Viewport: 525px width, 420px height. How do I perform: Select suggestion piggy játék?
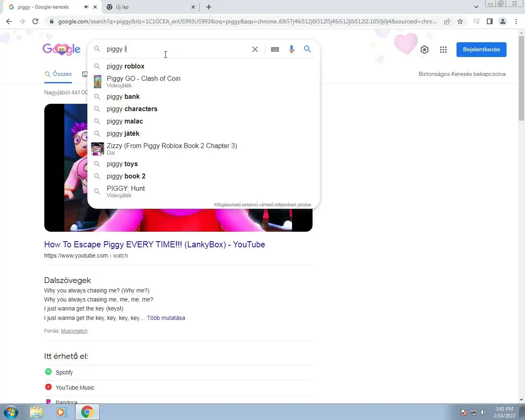tap(203, 133)
